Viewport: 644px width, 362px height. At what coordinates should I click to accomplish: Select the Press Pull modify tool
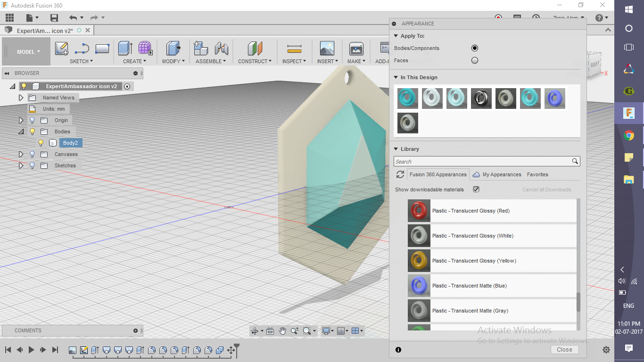[173, 49]
